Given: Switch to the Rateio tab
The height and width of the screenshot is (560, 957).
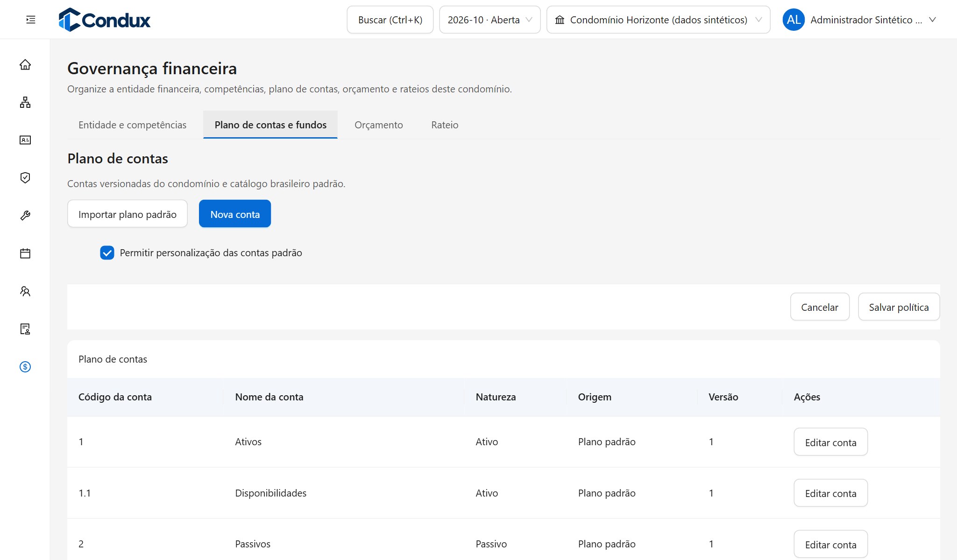Looking at the screenshot, I should click(445, 125).
